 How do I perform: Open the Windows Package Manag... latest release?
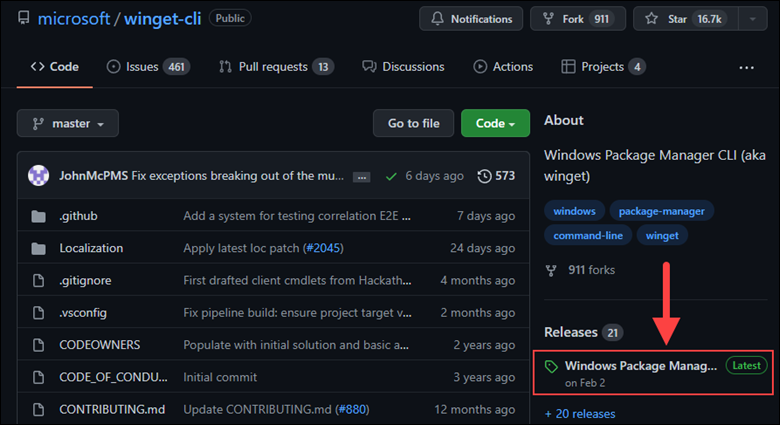(641, 366)
